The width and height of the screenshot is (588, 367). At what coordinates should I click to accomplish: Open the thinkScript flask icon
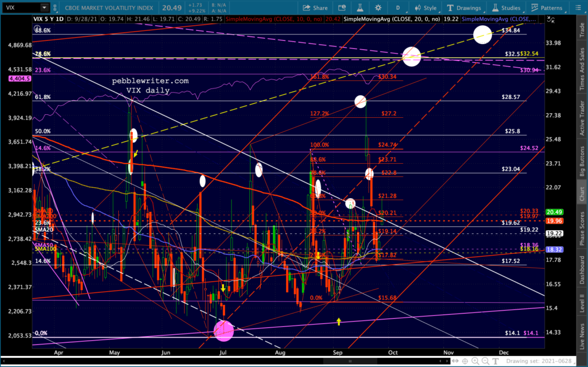pyautogui.click(x=360, y=7)
